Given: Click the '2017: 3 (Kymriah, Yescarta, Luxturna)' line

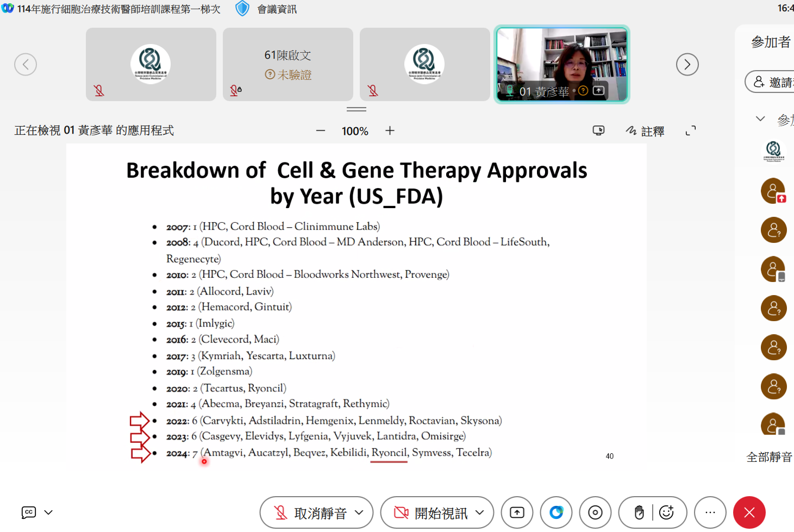Looking at the screenshot, I should point(251,356).
